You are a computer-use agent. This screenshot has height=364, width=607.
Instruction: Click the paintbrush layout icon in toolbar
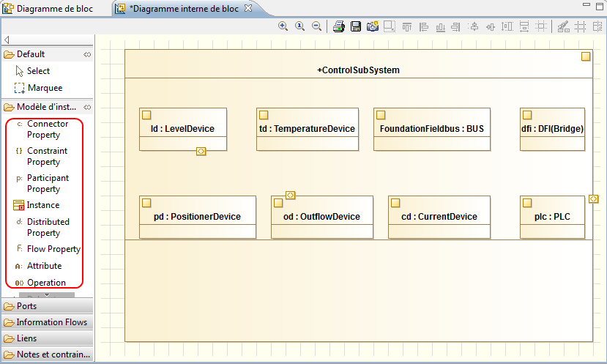563,26
